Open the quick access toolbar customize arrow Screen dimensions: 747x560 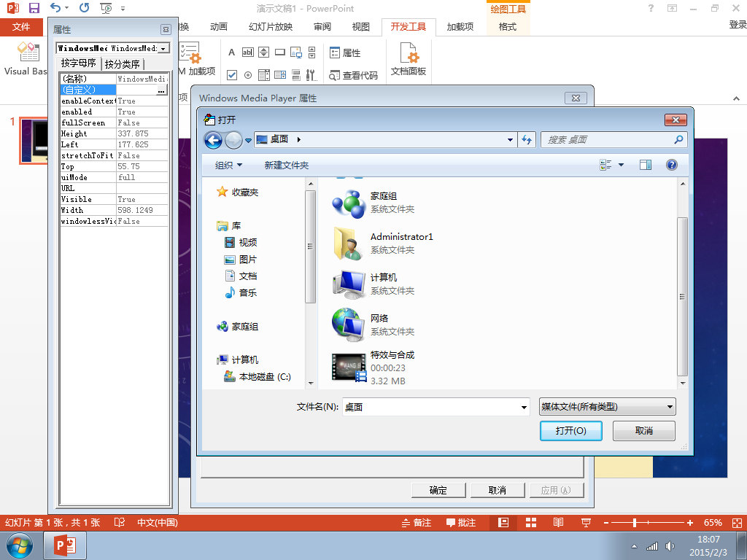123,9
